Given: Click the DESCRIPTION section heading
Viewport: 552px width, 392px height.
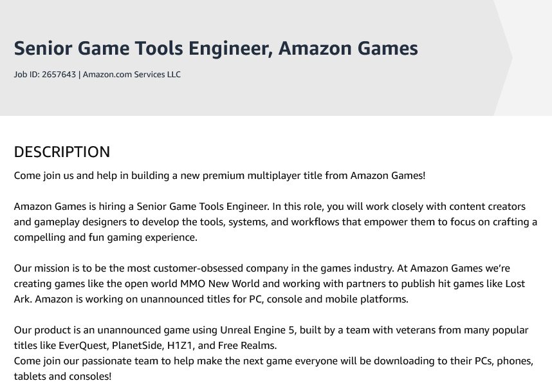Looking at the screenshot, I should point(62,152).
